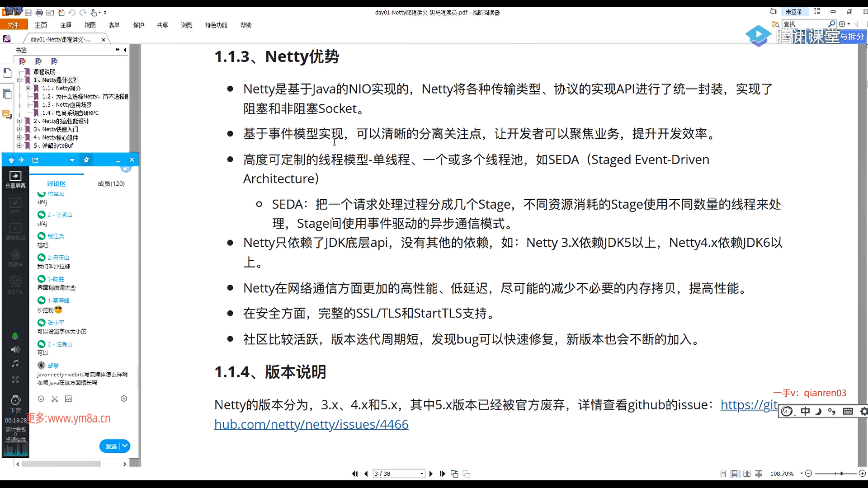Go to the next PDF page
The height and width of the screenshot is (488, 868).
(431, 474)
